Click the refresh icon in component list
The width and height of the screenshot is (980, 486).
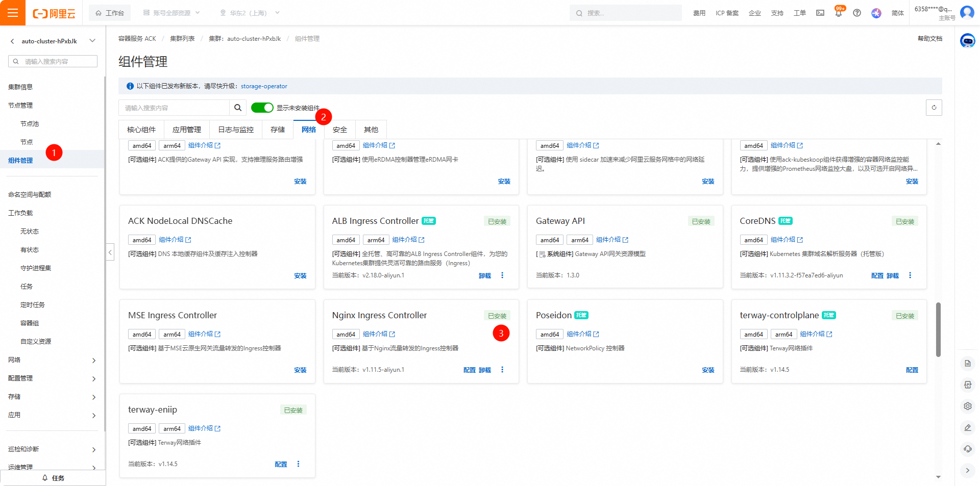tap(934, 108)
